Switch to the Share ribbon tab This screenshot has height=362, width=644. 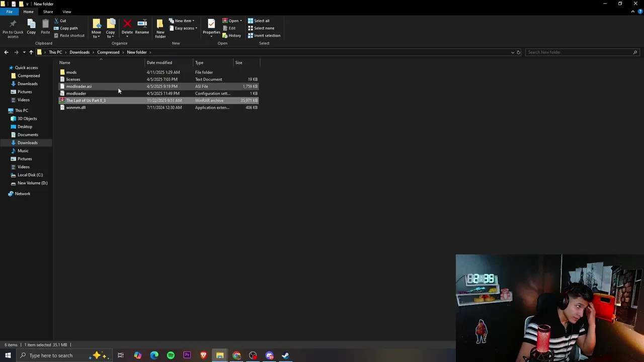[x=48, y=12]
